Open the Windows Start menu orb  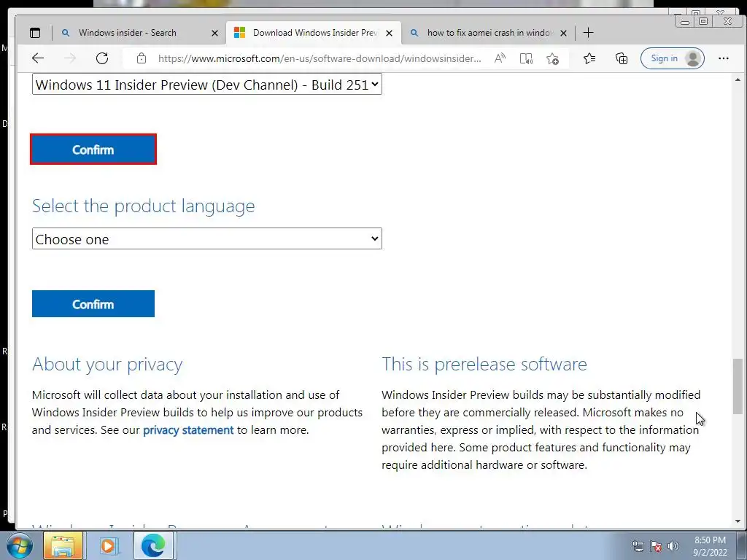19,545
